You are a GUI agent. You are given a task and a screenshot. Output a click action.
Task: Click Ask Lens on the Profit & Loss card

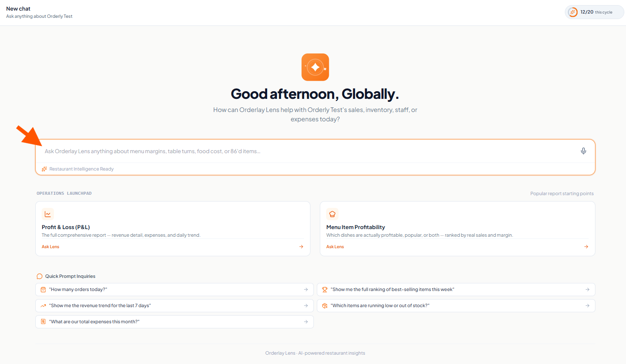[x=51, y=247]
